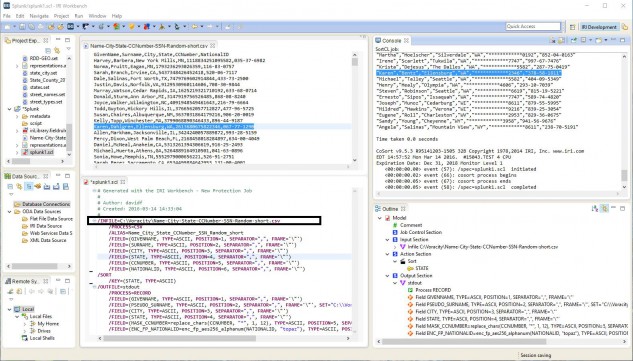Screen dimensions: 633x361
Task: Click Collapse All in Project Explorer
Action: (48, 50)
